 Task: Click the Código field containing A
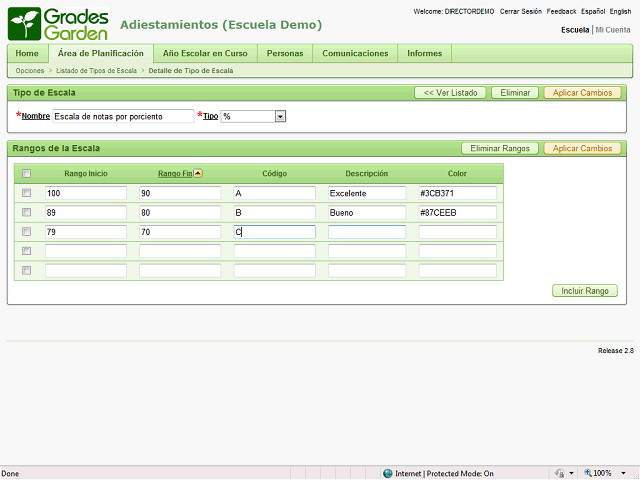coord(275,193)
